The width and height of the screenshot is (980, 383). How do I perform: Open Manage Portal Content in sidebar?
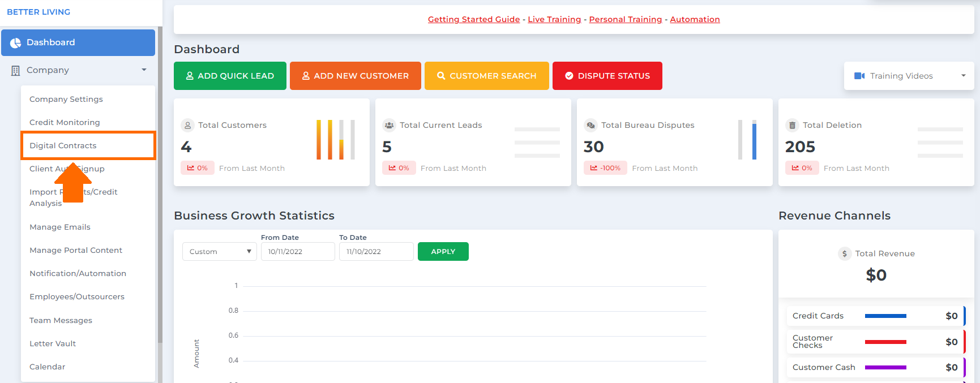point(76,250)
